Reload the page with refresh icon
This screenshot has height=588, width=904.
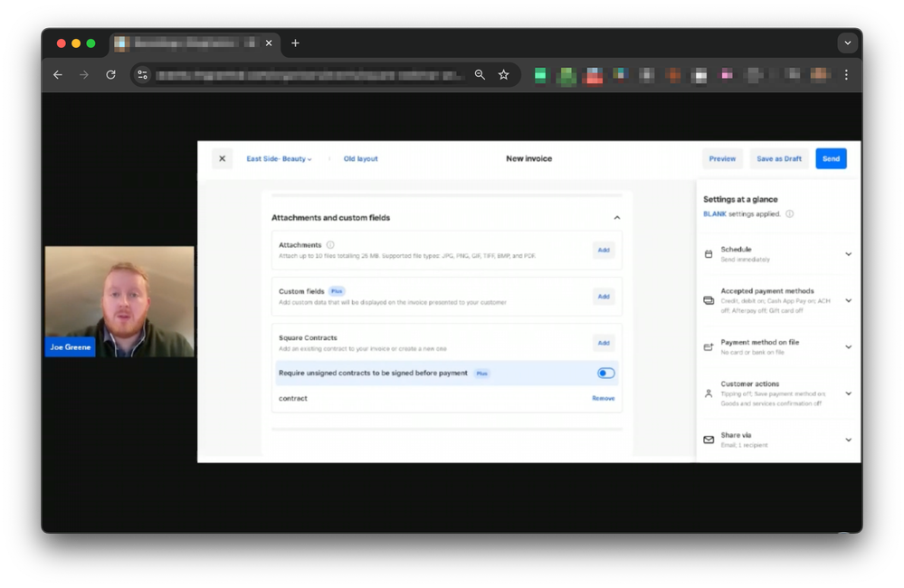[x=110, y=75]
